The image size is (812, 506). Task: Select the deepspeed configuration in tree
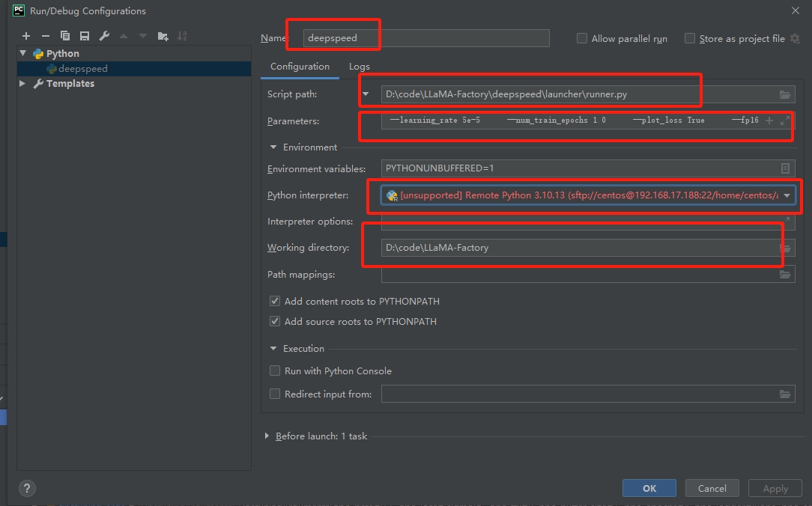[x=82, y=69]
